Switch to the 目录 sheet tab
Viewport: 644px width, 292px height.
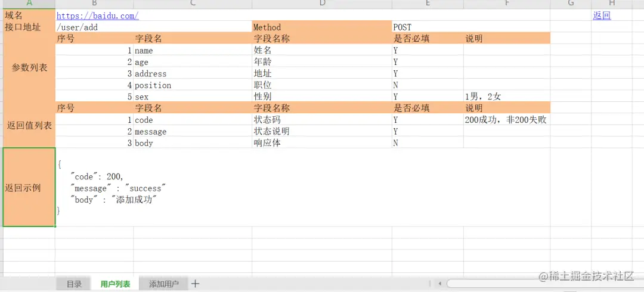pyautogui.click(x=75, y=284)
